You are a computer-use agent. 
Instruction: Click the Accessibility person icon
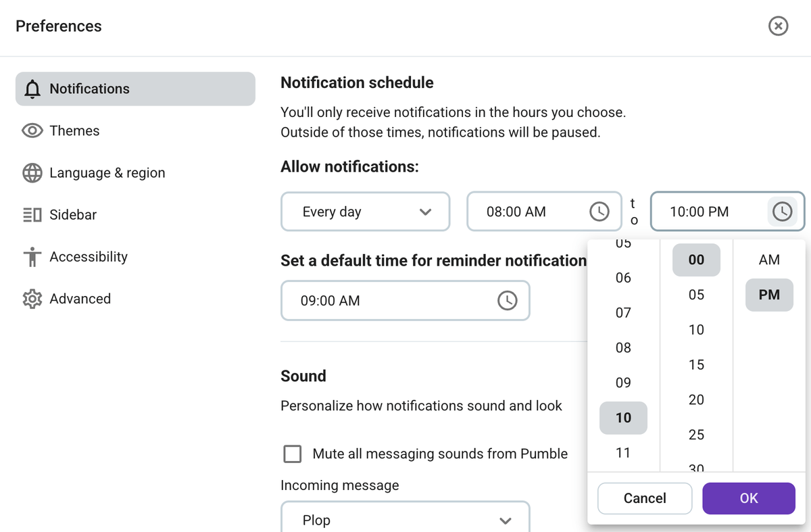coord(31,256)
